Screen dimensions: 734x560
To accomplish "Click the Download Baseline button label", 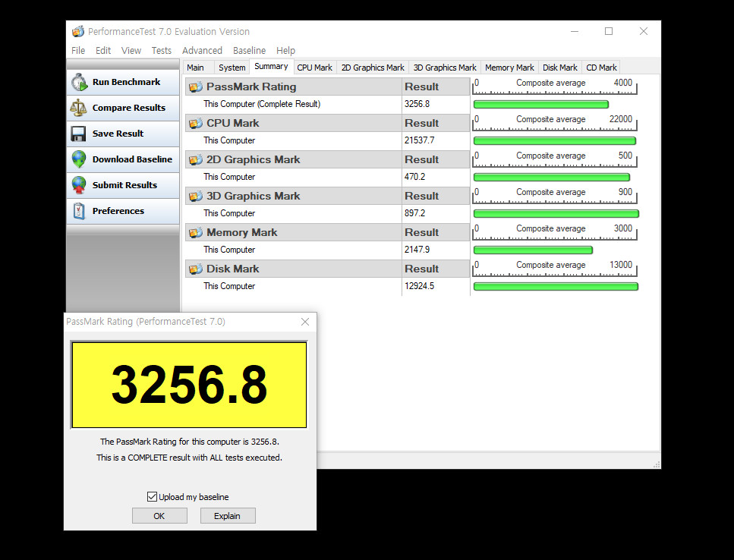I will point(133,159).
